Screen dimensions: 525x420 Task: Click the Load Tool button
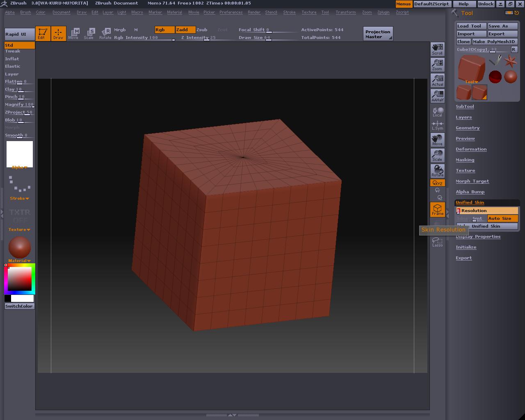tap(472, 26)
